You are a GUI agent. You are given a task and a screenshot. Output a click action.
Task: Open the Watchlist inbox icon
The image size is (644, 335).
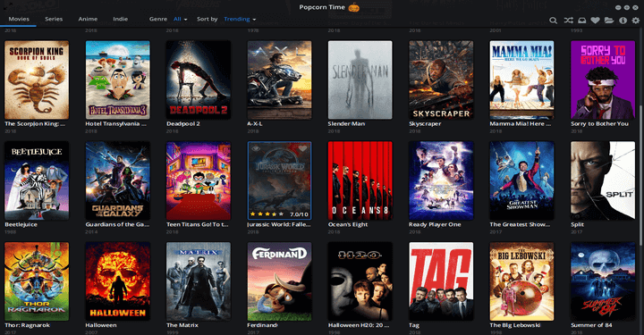point(582,20)
